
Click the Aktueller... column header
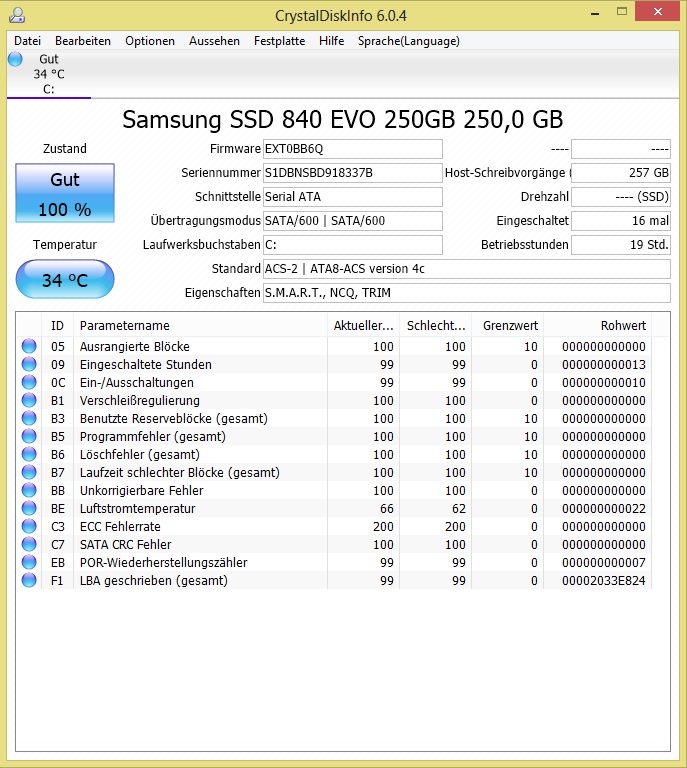[x=363, y=326]
